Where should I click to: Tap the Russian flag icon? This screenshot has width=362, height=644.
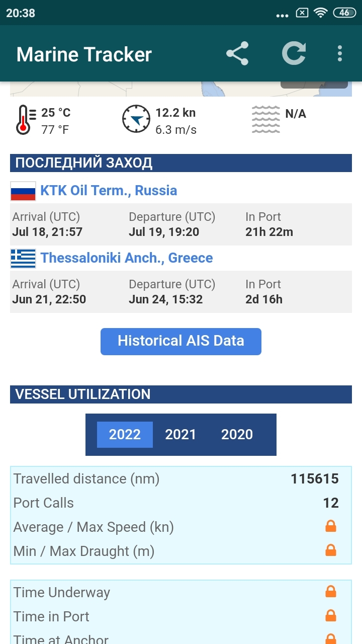click(x=23, y=191)
